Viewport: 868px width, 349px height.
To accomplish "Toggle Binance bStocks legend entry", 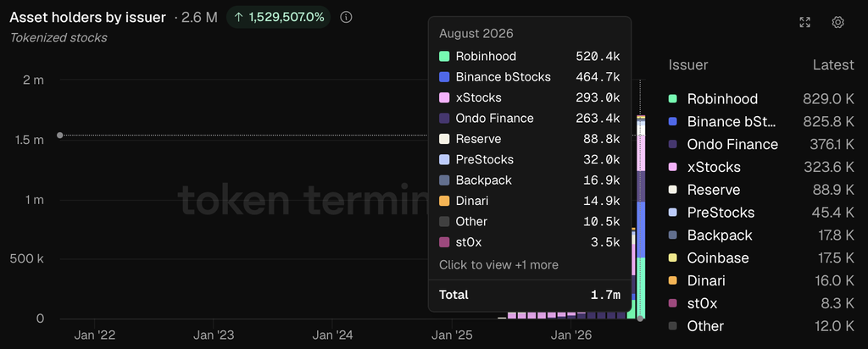I will 761,122.
